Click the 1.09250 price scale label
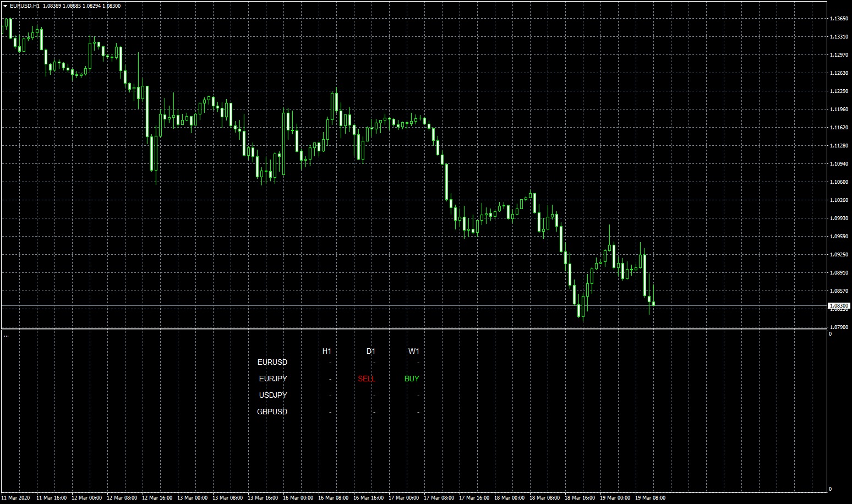The height and width of the screenshot is (504, 852). (839, 255)
